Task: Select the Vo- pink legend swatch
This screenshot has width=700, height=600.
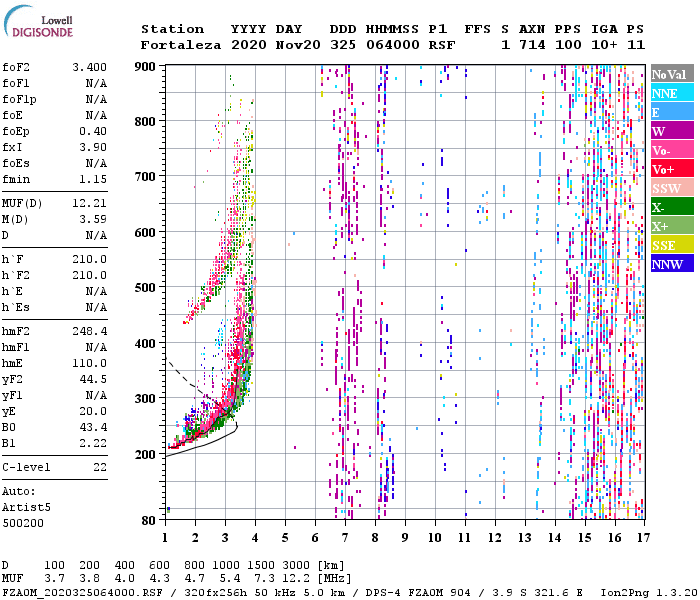Action: 672,150
